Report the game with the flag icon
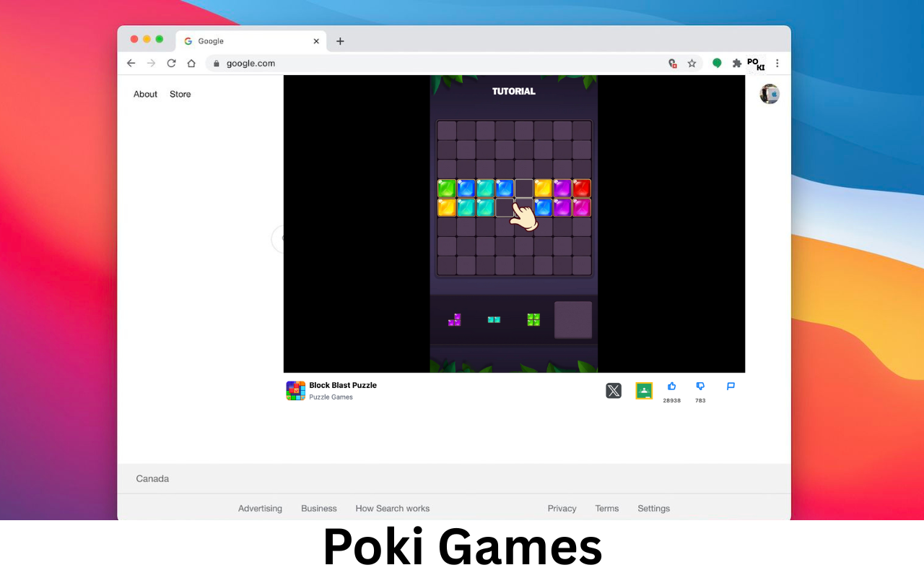Screen dimensions: 924x578 tap(731, 387)
